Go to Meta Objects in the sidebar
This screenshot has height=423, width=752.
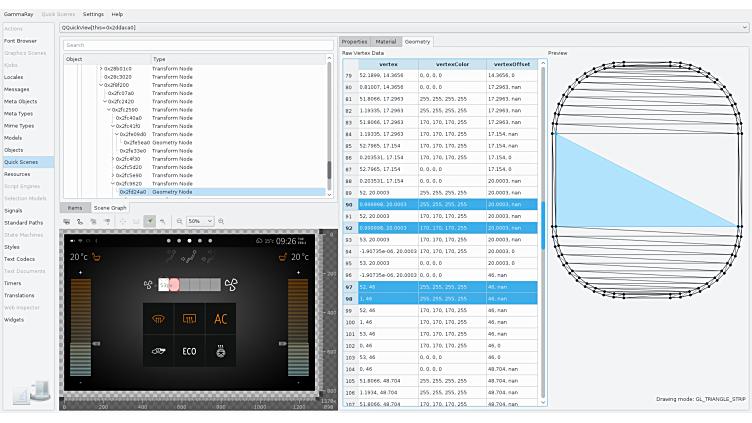click(20, 101)
